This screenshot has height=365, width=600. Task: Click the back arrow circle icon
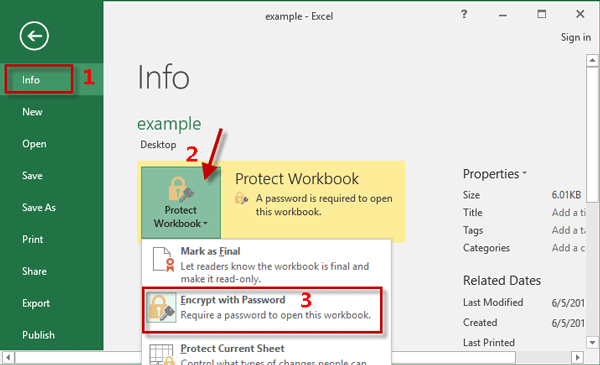[34, 36]
